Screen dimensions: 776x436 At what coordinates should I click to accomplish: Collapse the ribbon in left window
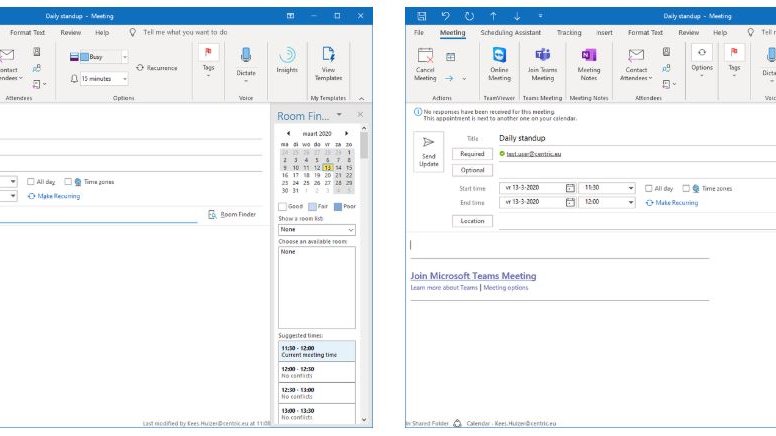coord(362,98)
